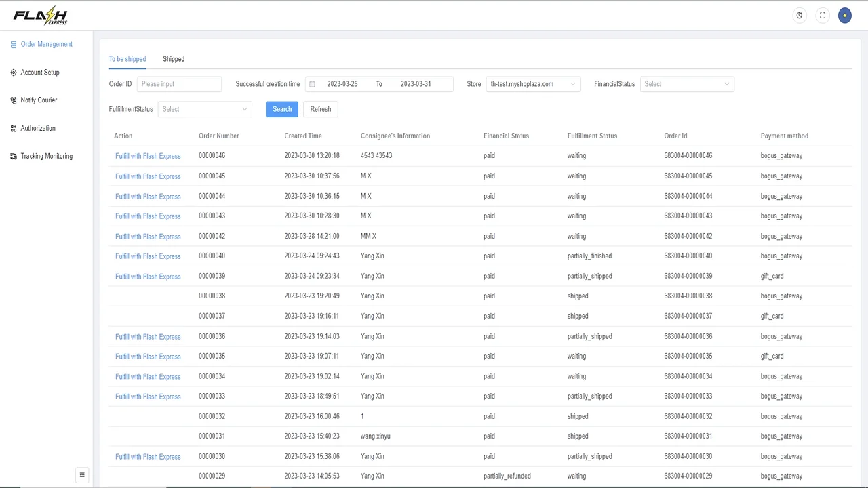
Task: Open the Store dropdown showing th-test.myshoplaza.com
Action: coord(532,83)
